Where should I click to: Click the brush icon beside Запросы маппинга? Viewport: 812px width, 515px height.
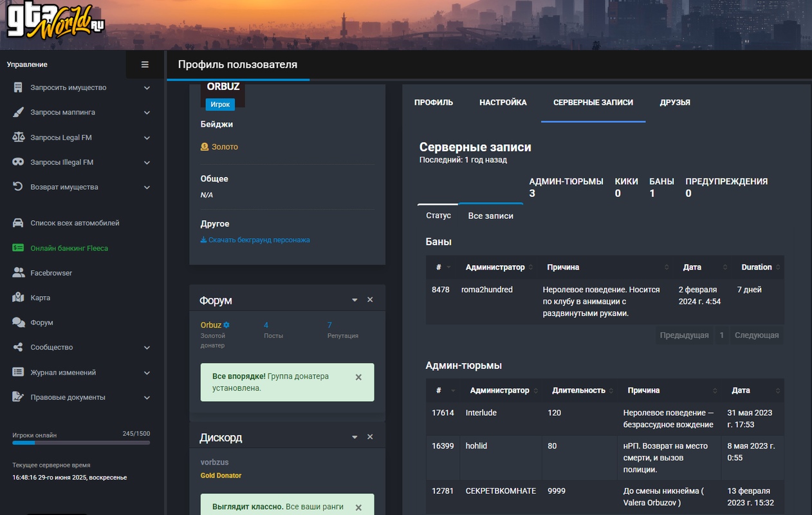click(x=18, y=112)
